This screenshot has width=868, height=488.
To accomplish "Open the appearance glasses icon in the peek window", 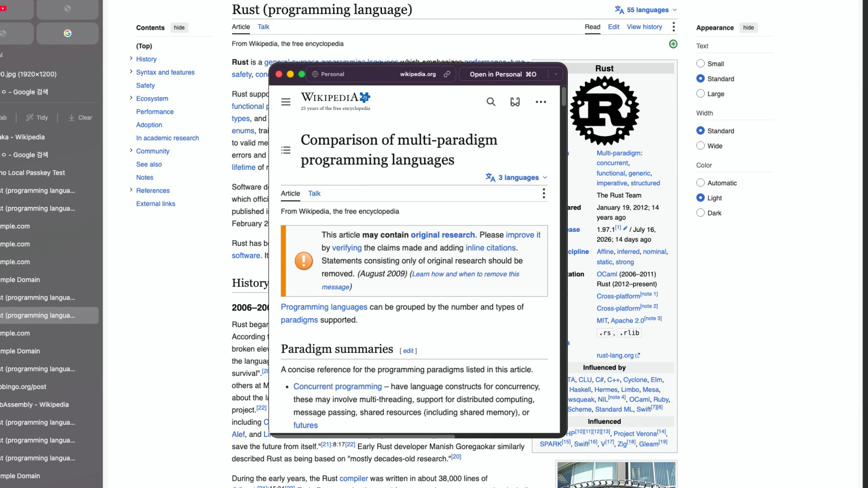I will [515, 102].
